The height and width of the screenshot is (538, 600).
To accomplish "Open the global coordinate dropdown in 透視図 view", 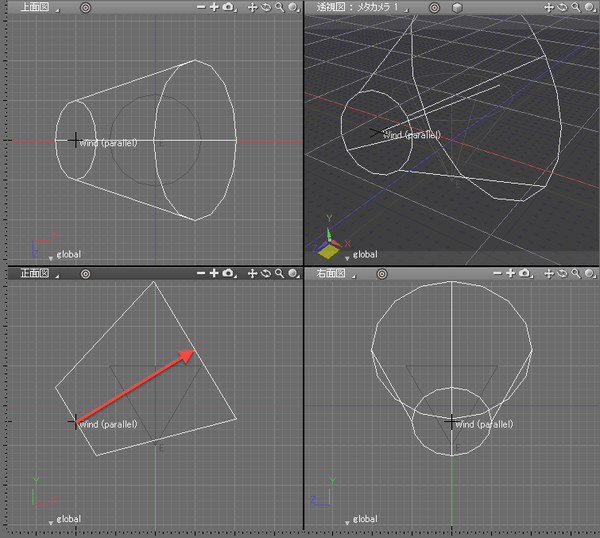I will tap(362, 255).
